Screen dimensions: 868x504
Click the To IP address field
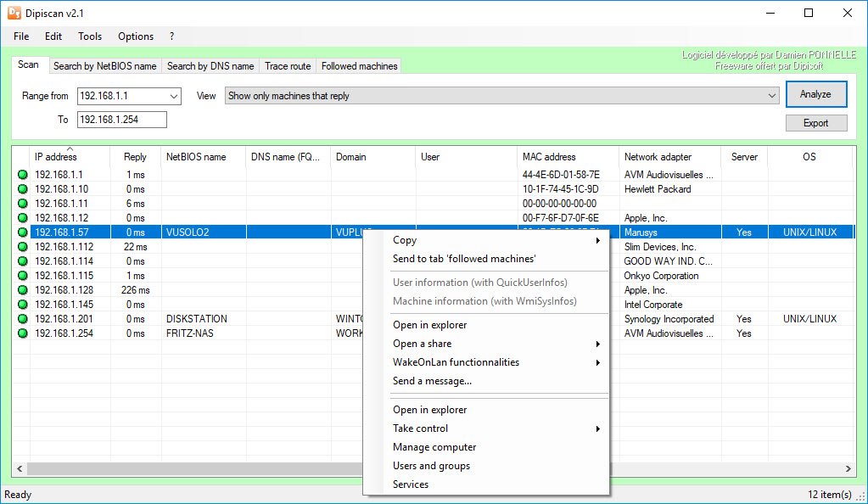tap(121, 120)
